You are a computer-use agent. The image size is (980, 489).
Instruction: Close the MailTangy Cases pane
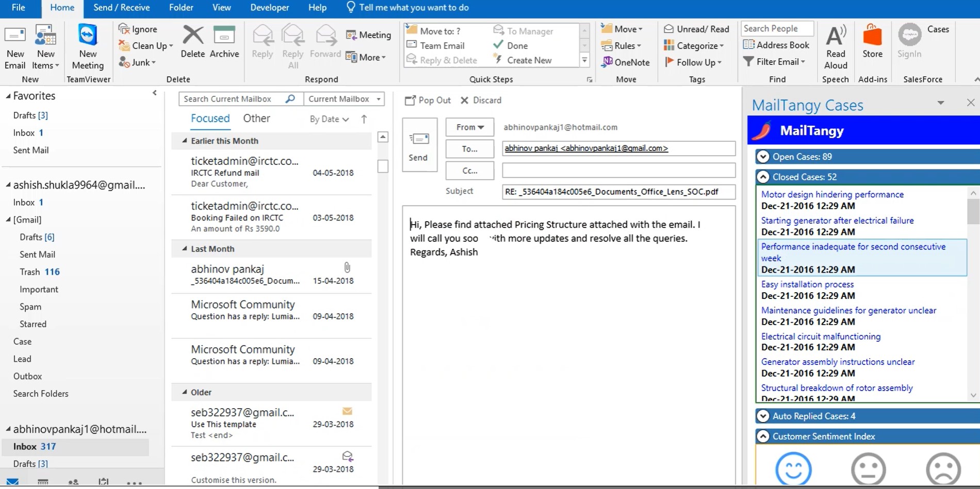pos(971,103)
